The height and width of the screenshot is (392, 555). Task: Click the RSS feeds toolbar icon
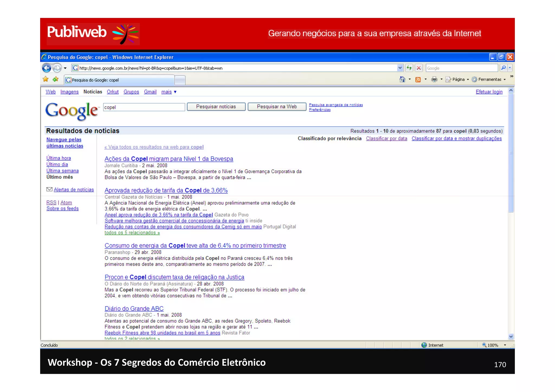[x=418, y=79]
